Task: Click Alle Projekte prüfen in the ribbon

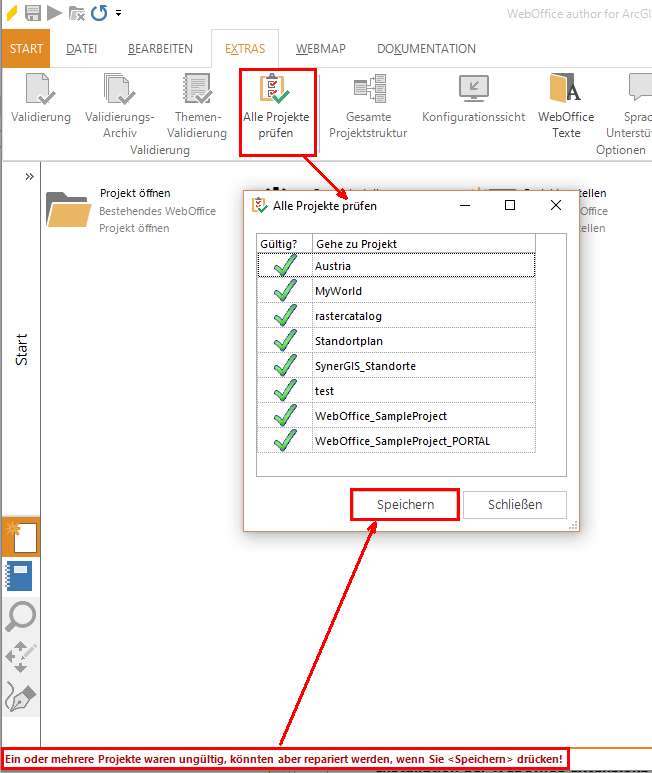Action: coord(276,105)
